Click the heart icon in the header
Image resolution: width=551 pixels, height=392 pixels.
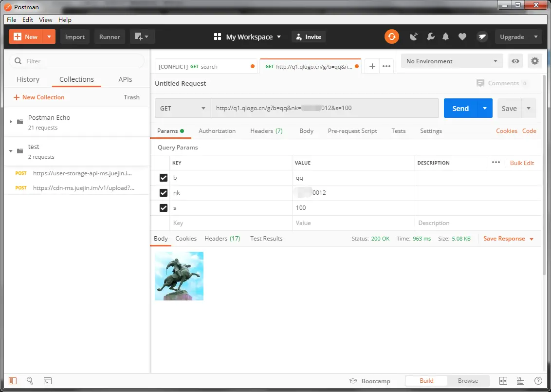(462, 37)
